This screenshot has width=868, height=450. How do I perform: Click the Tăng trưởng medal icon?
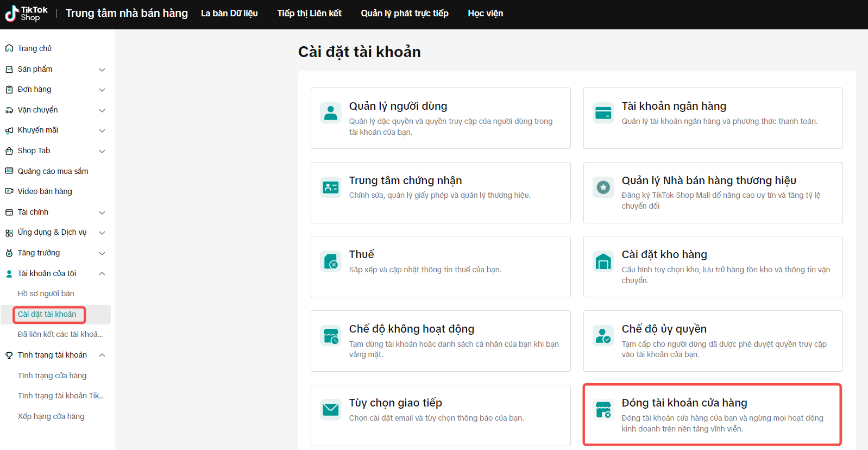point(9,253)
